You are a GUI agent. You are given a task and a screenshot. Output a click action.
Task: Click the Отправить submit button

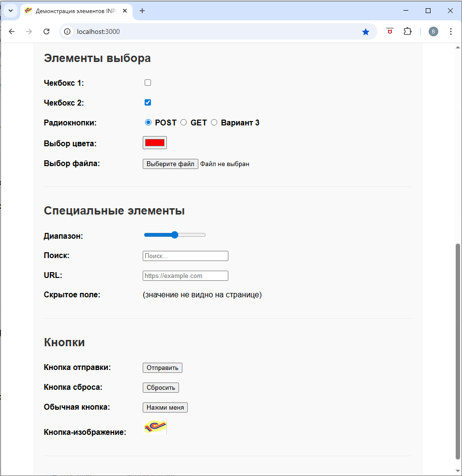point(163,368)
